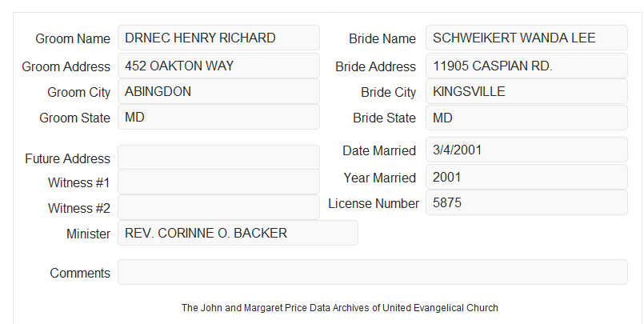Click the License Number field
Screen dimensions: 644x324
coord(526,202)
